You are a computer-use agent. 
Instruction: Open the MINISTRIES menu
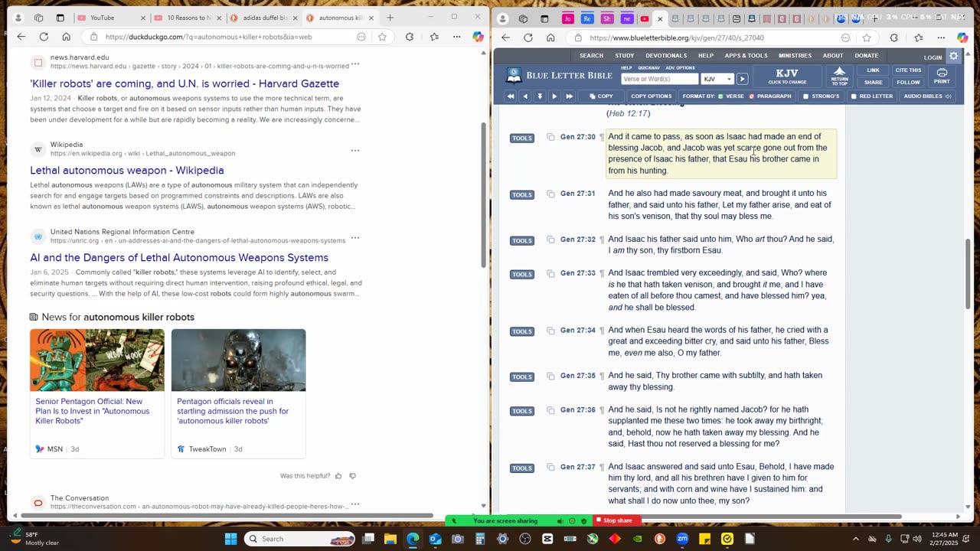(x=795, y=55)
